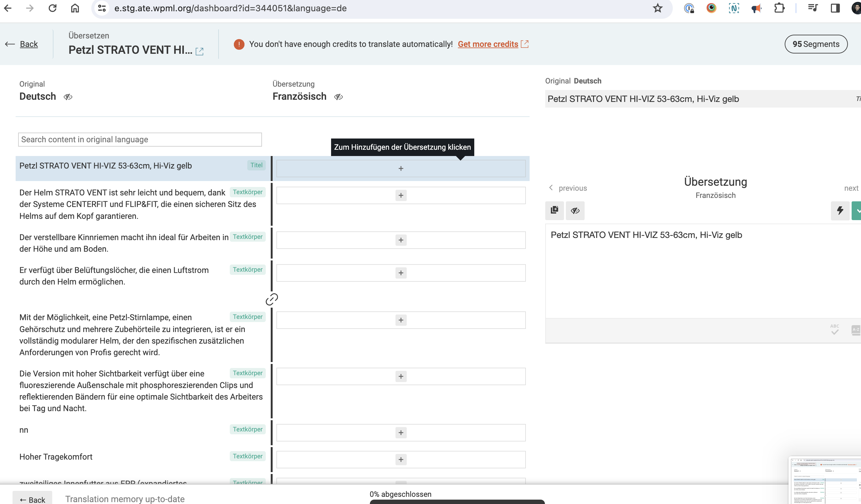This screenshot has height=504, width=861.
Task: Click the 'Translation memory up-to-date' status text
Action: [125, 499]
